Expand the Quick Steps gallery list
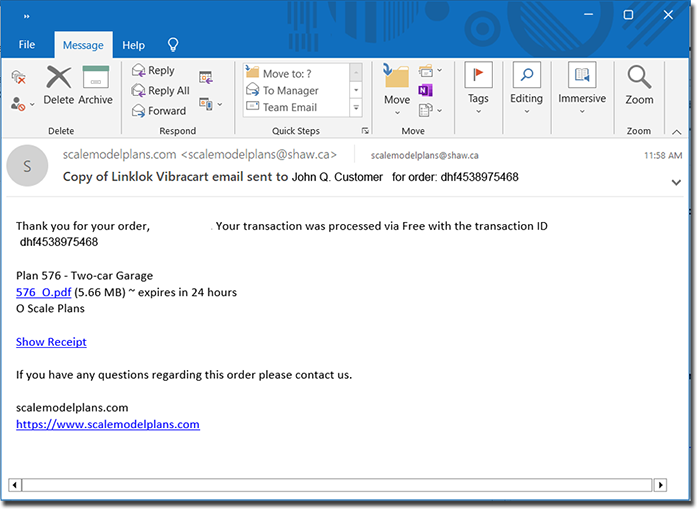This screenshot has width=700, height=509. pyautogui.click(x=356, y=108)
